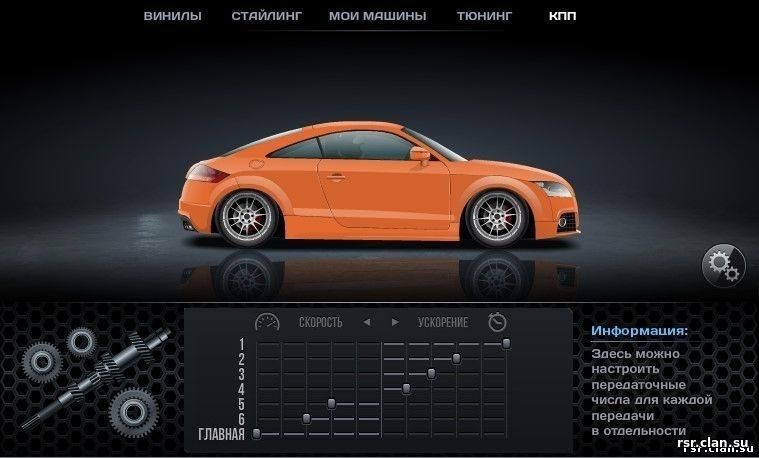Click the gear 1 slider handle
The width and height of the screenshot is (759, 458).
click(x=507, y=343)
